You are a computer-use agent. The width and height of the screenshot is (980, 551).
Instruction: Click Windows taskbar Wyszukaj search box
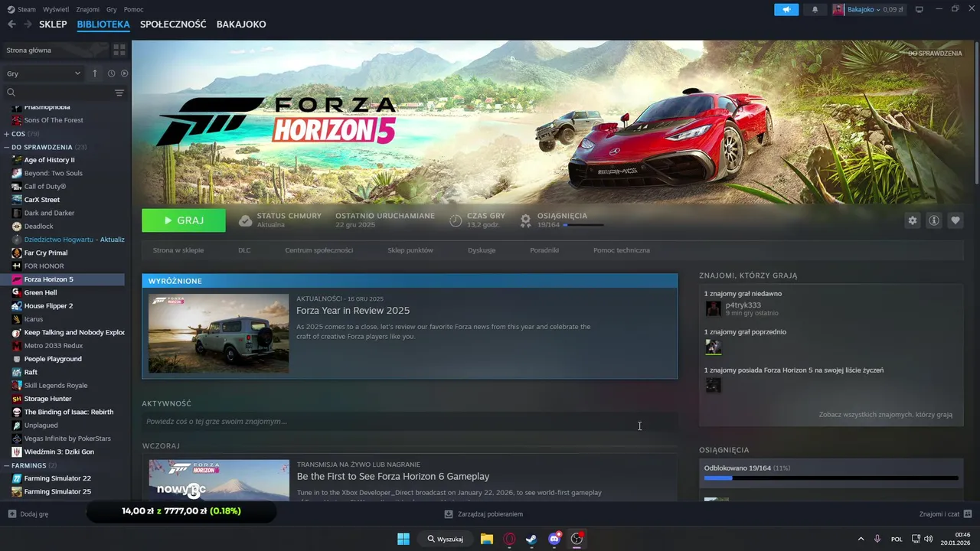pos(446,539)
